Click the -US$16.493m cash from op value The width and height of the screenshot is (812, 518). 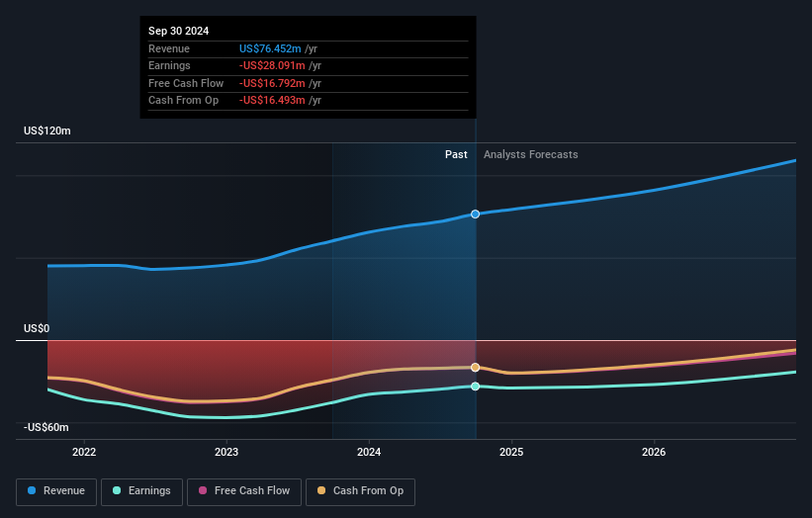(272, 101)
